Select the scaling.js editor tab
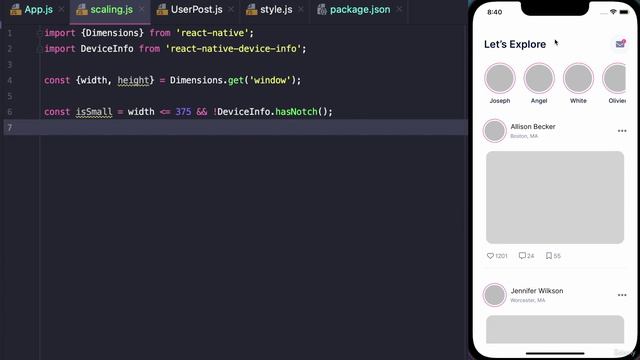Viewport: 640px width, 360px height. click(111, 10)
